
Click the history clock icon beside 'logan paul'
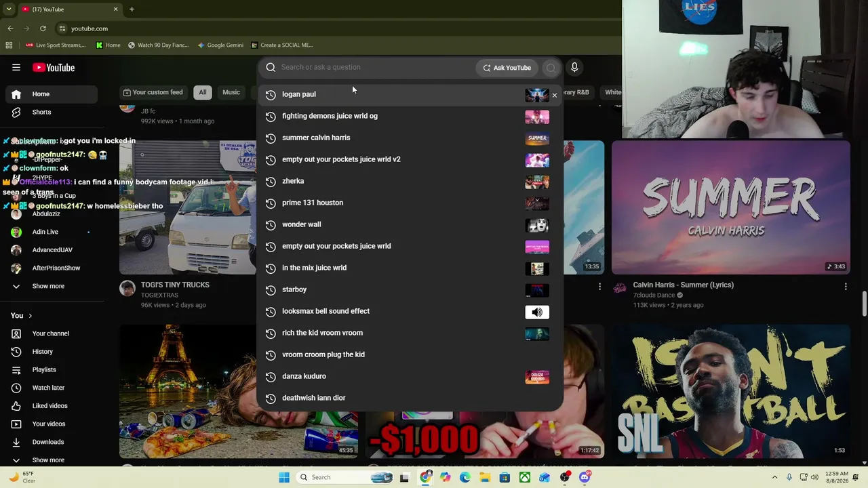271,95
